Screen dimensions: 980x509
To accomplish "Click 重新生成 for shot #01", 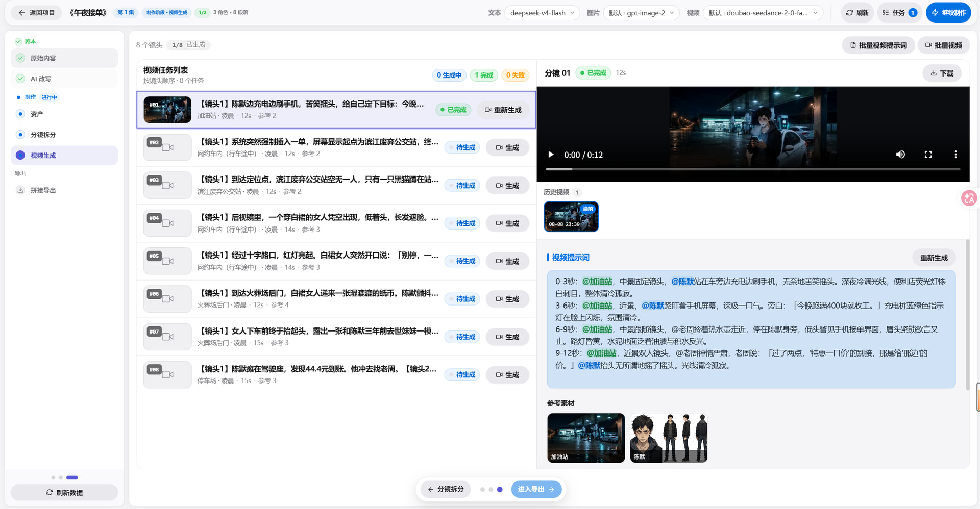I will [503, 110].
